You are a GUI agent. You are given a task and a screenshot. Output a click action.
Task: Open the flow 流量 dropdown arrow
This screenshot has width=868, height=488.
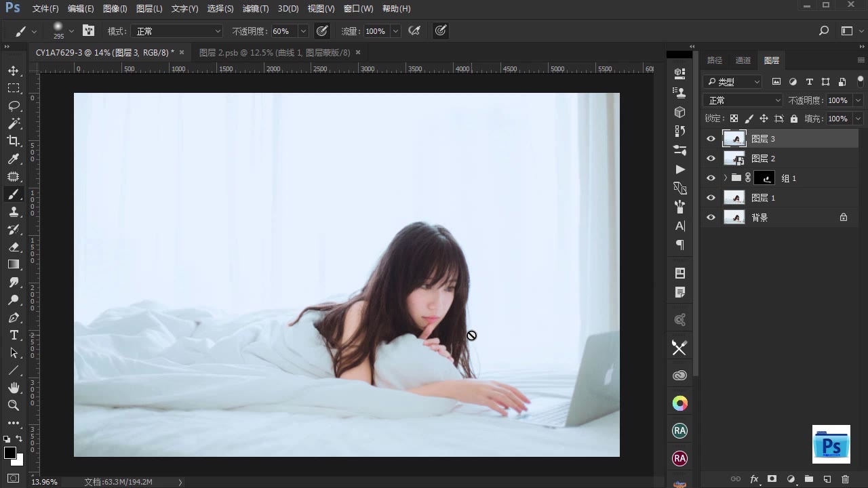tap(395, 31)
